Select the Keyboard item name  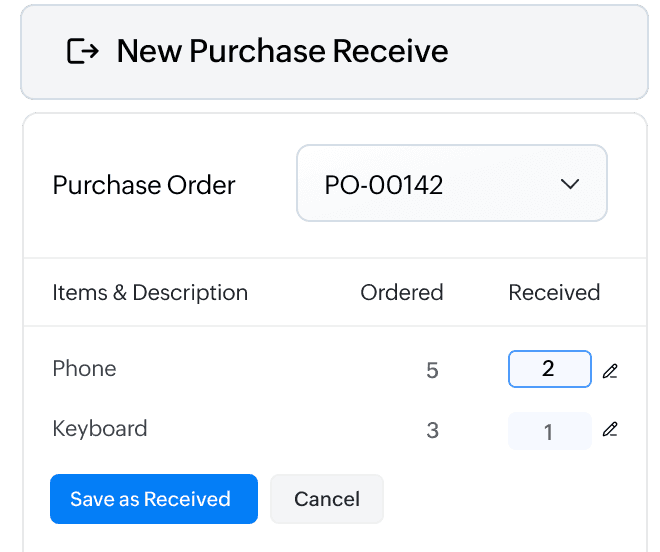(x=99, y=429)
